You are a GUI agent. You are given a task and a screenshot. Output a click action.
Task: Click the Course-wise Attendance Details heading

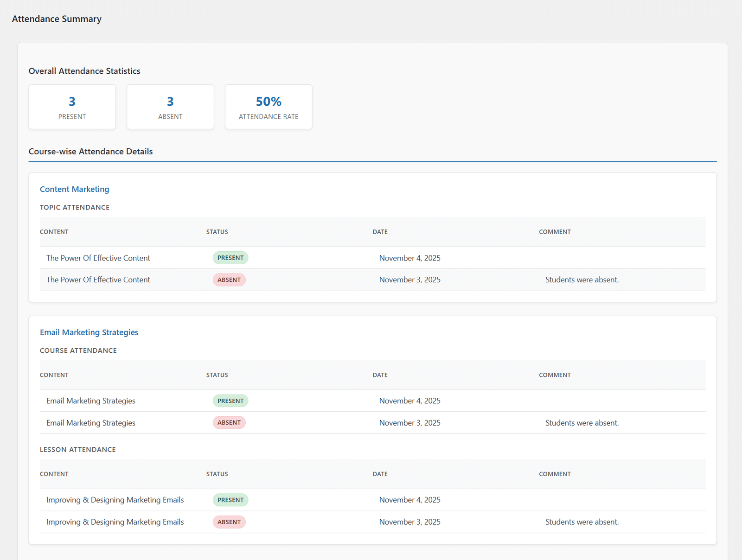91,152
